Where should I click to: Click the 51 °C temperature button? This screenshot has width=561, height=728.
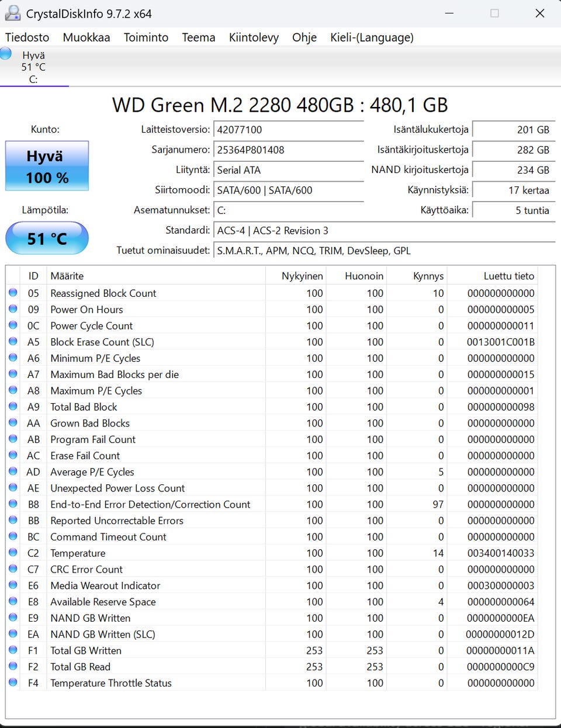47,238
